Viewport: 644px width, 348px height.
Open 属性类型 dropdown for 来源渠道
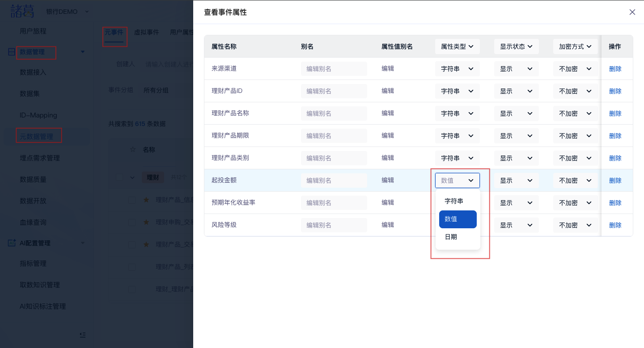coord(457,69)
